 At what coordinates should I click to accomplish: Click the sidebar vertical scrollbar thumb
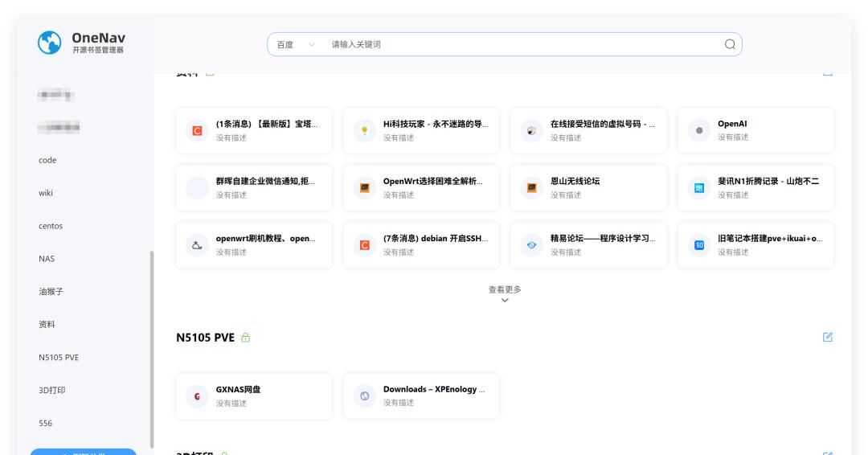pyautogui.click(x=152, y=350)
